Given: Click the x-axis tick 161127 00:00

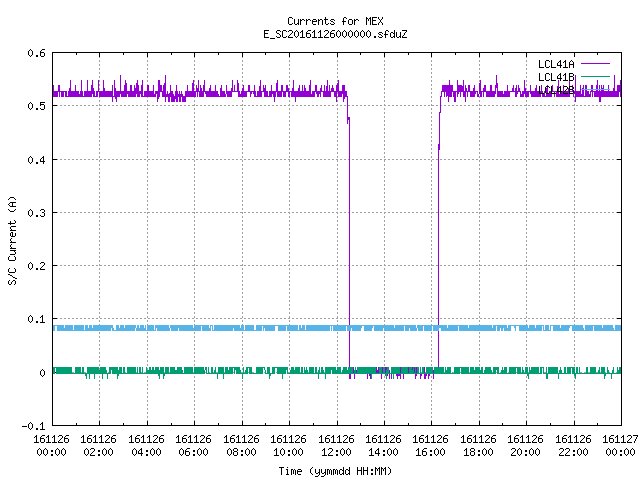Looking at the screenshot, I should point(620,446).
